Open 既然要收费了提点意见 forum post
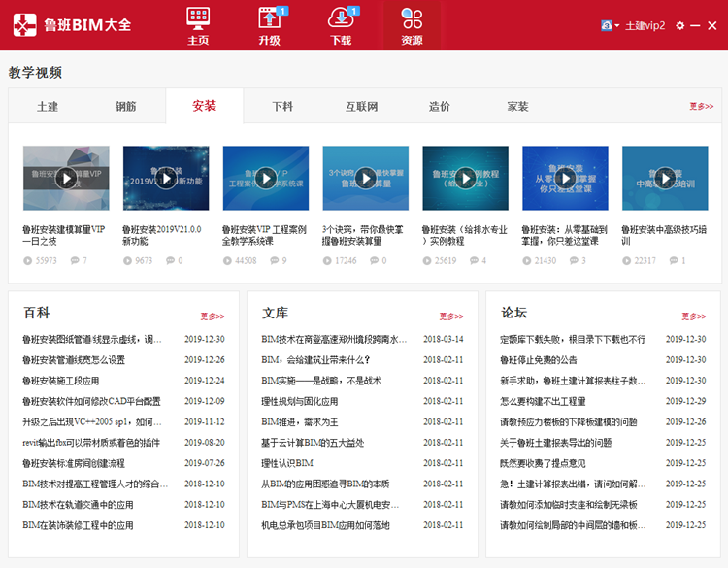The width and height of the screenshot is (728, 568). [x=543, y=463]
